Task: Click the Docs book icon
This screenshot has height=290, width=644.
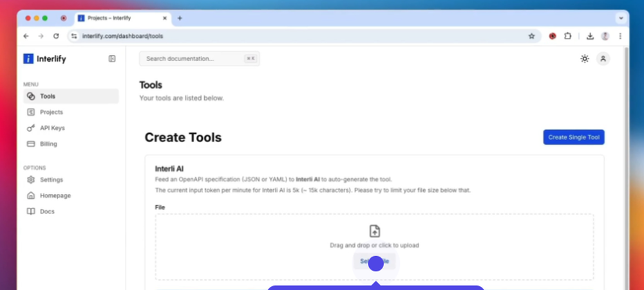Action: click(x=31, y=212)
